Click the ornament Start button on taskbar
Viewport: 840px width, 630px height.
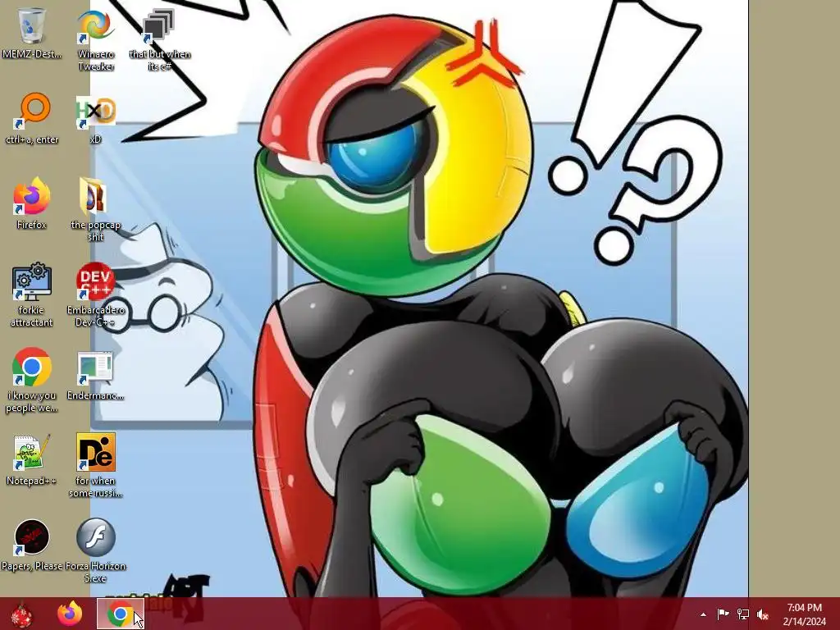point(21,614)
